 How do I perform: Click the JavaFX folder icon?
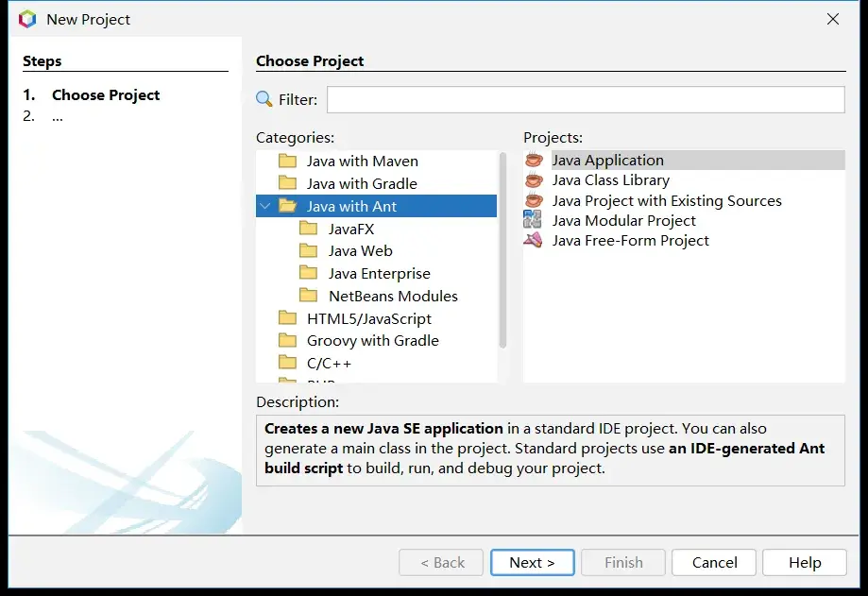coord(308,229)
